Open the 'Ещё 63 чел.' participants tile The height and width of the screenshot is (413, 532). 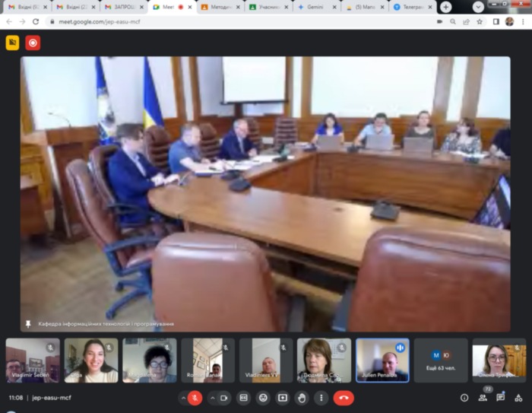click(441, 360)
